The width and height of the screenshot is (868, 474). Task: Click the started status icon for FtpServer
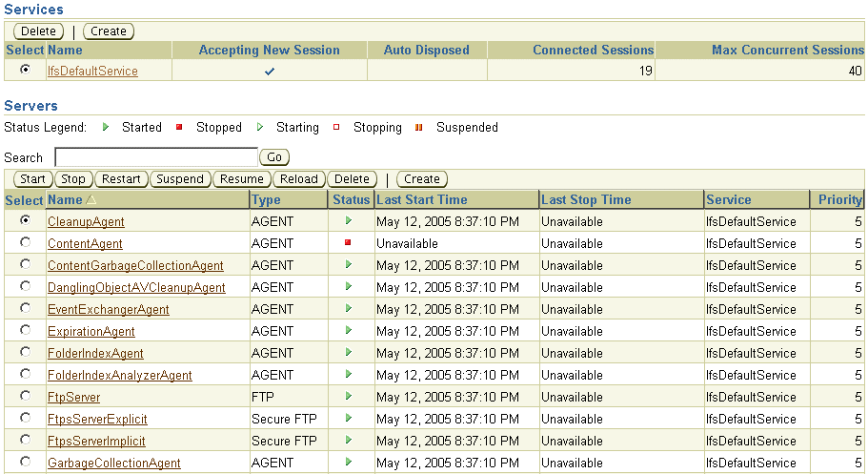349,397
